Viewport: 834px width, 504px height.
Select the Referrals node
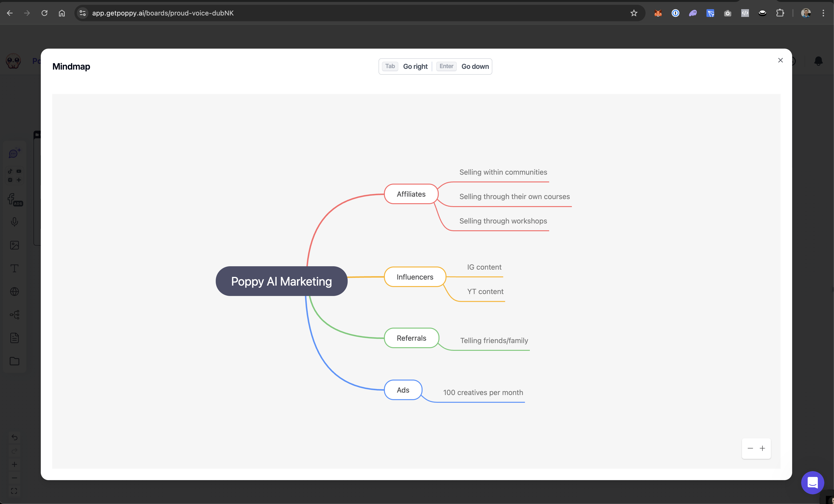(x=411, y=338)
